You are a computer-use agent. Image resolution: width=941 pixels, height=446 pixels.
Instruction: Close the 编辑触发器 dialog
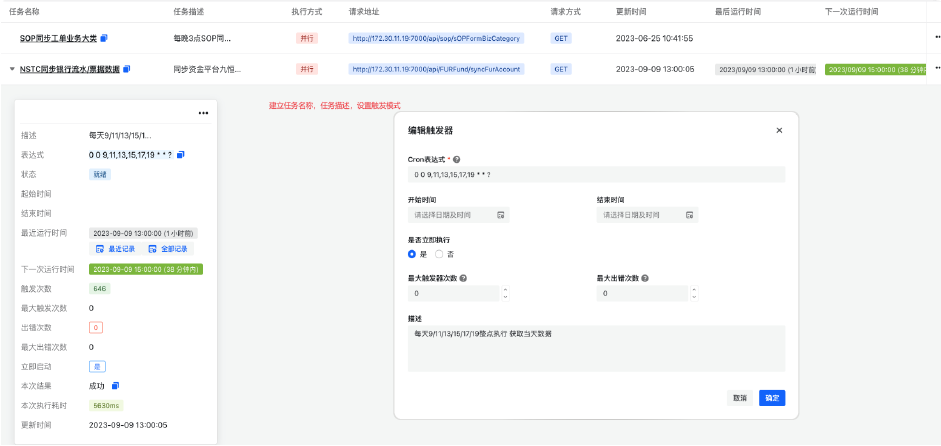(779, 130)
